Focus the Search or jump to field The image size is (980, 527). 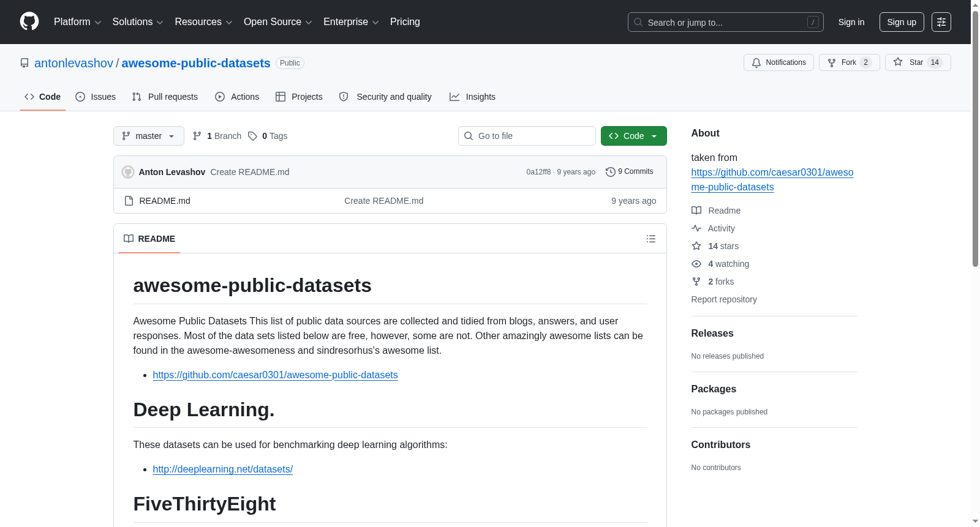pyautogui.click(x=725, y=22)
